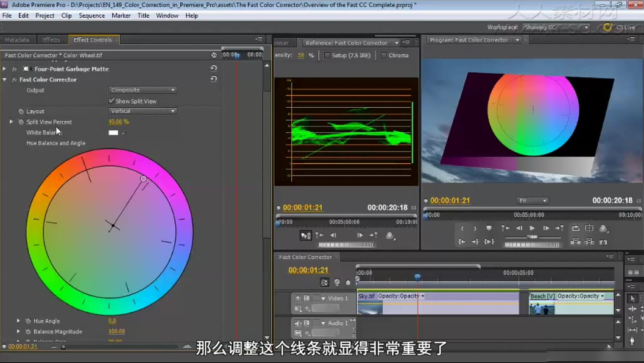This screenshot has height=363, width=644.
Task: Step forward one frame in Program monitor
Action: pyautogui.click(x=546, y=228)
